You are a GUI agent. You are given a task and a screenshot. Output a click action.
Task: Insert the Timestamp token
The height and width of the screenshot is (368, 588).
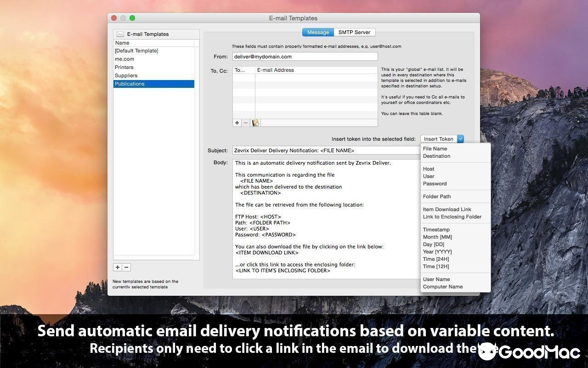(436, 230)
